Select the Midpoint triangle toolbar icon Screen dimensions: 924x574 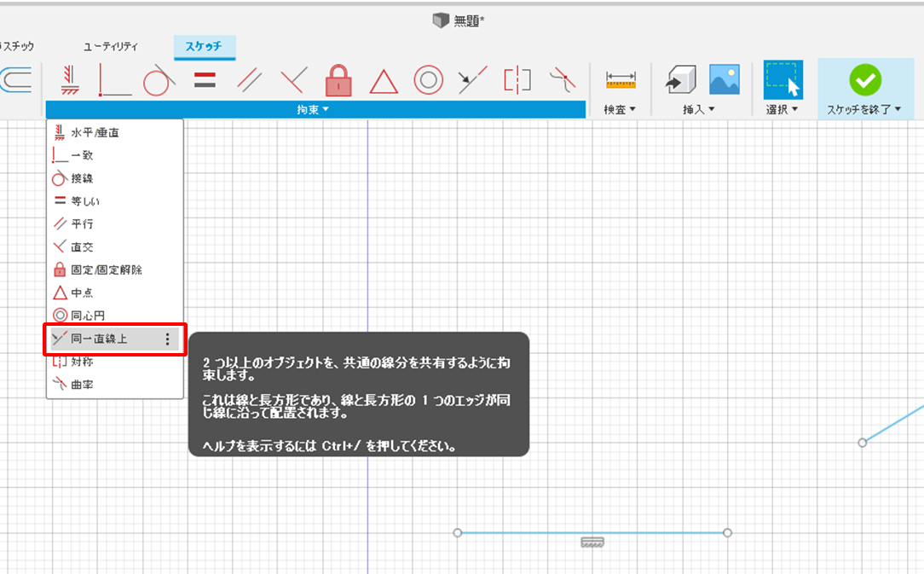(x=384, y=81)
